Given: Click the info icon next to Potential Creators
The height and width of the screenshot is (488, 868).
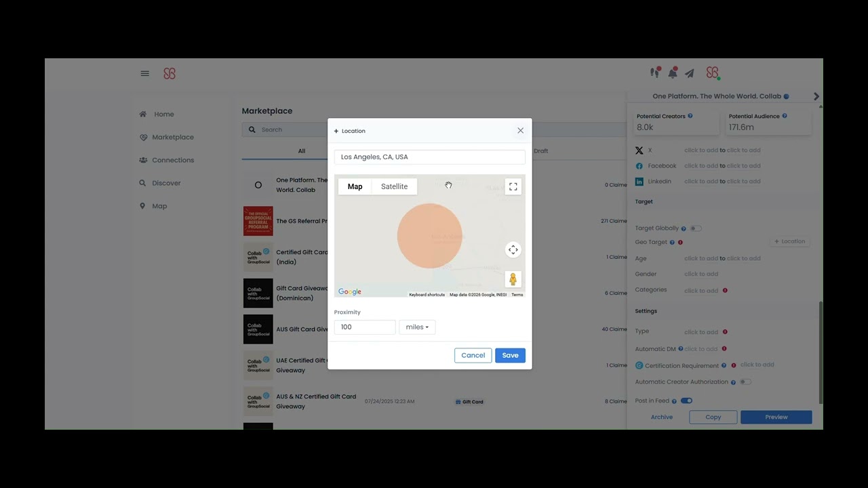Looking at the screenshot, I should [x=690, y=116].
